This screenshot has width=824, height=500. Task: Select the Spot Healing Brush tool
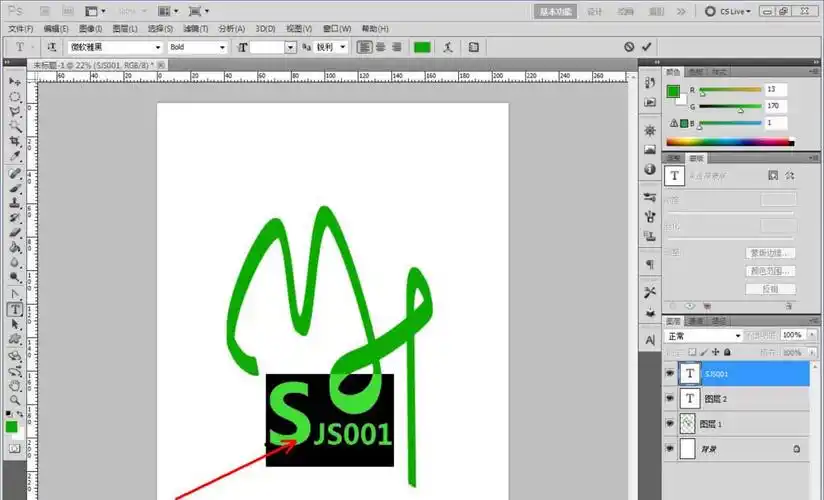[15, 174]
